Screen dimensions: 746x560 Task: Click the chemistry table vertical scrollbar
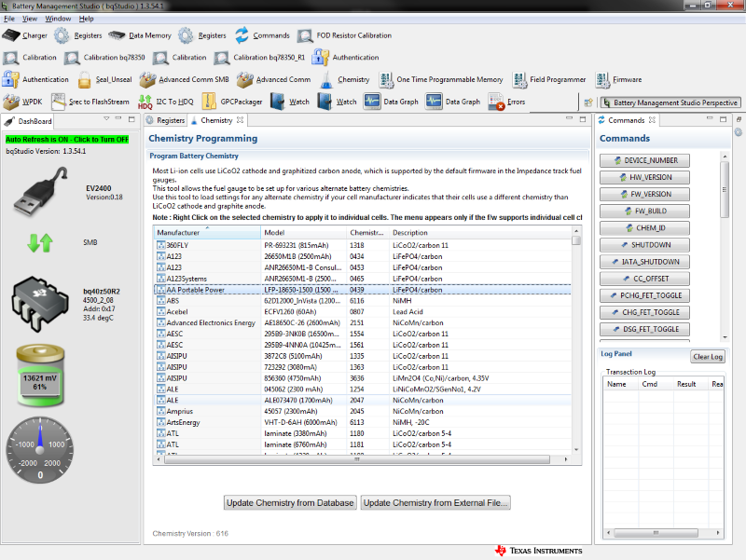pyautogui.click(x=576, y=338)
